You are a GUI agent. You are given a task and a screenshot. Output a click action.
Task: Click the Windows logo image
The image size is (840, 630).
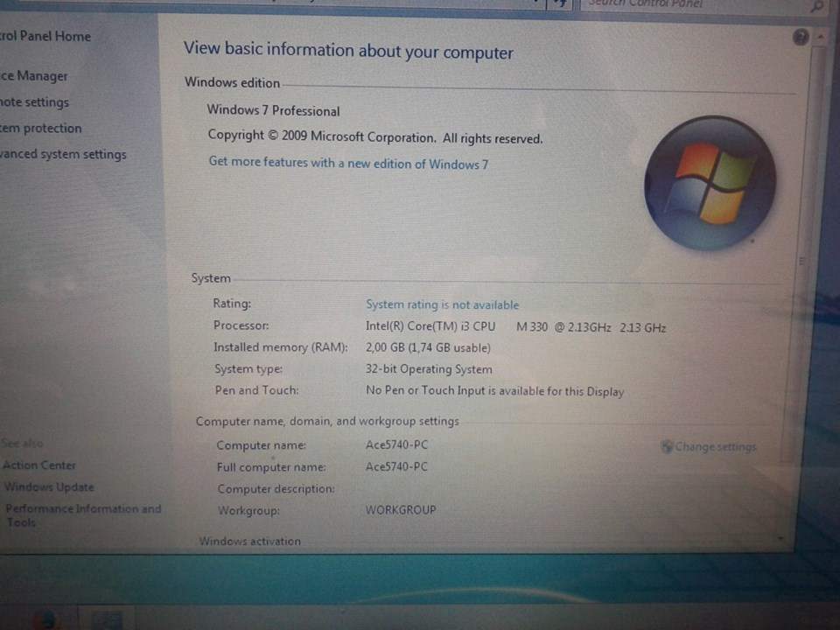tap(710, 183)
